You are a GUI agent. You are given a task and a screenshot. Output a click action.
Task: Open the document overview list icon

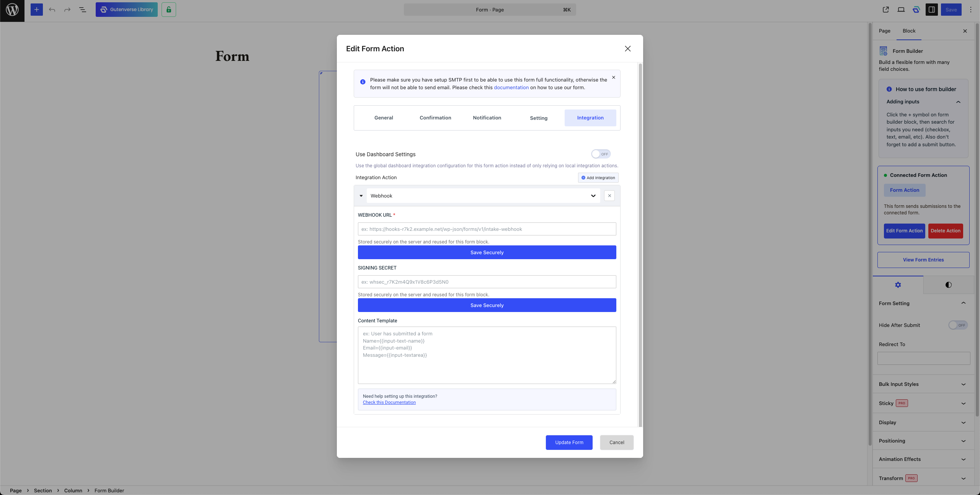coord(83,10)
